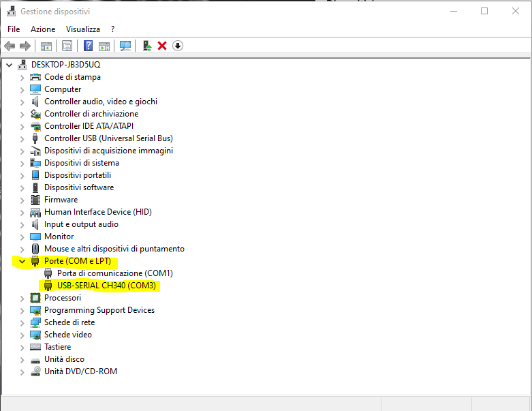Click the scan for hardware changes icon
Screen dimensions: 532x411
tap(125, 46)
